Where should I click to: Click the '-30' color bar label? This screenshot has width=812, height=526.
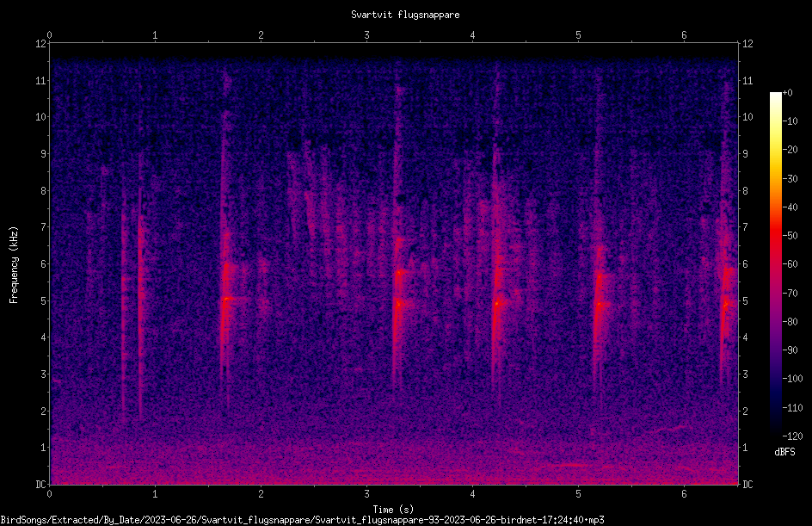790,179
